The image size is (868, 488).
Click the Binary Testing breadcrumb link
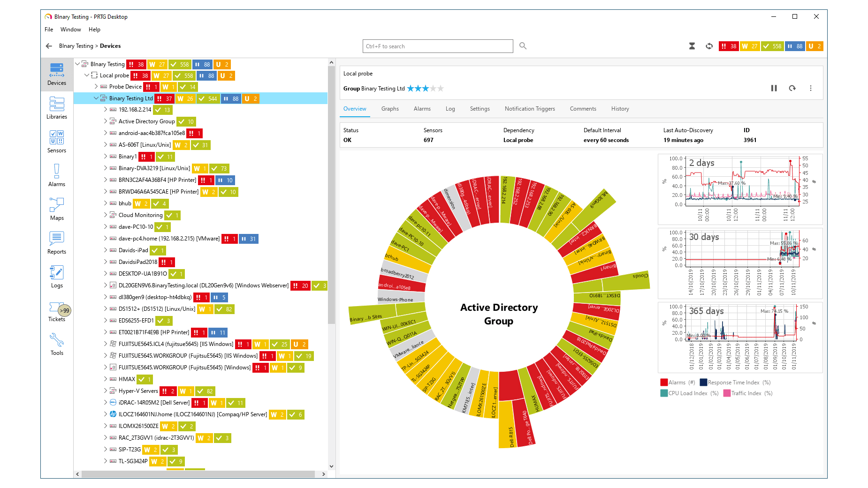click(x=76, y=46)
